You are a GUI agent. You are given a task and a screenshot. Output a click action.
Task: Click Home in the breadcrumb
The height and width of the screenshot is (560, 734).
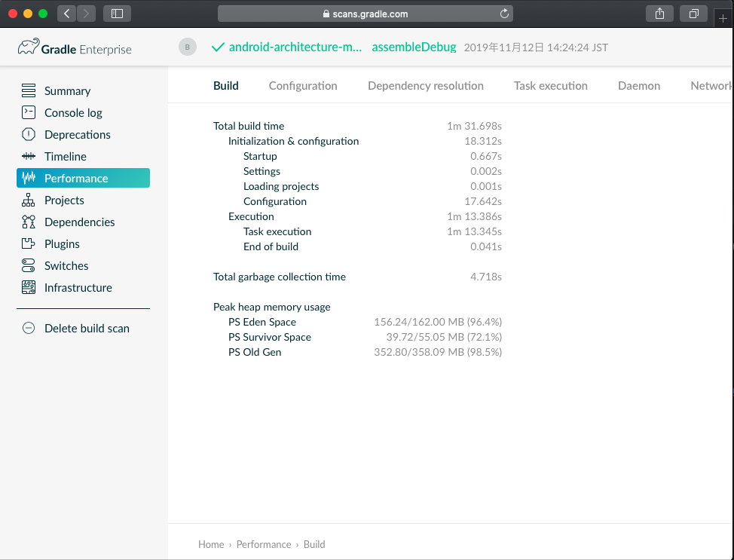point(211,544)
